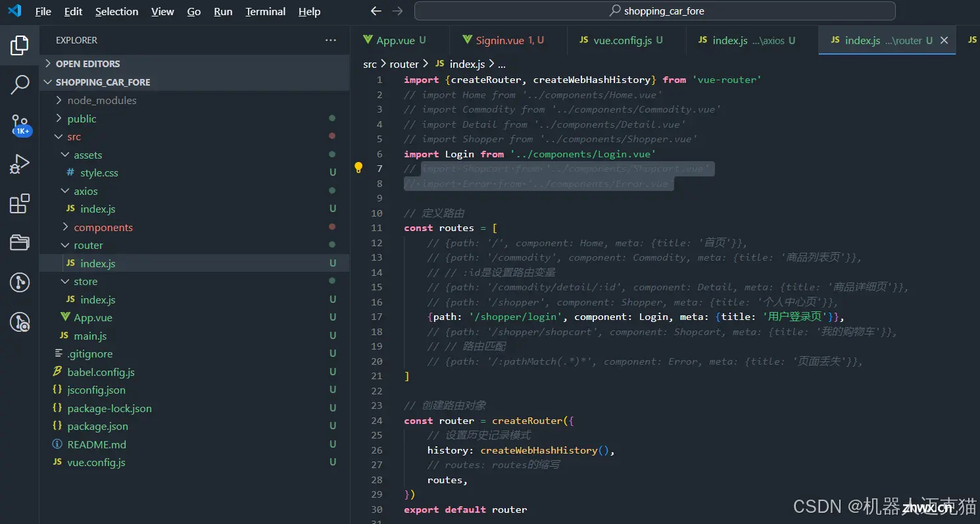Open the View menu
980x524 pixels.
pyautogui.click(x=162, y=11)
